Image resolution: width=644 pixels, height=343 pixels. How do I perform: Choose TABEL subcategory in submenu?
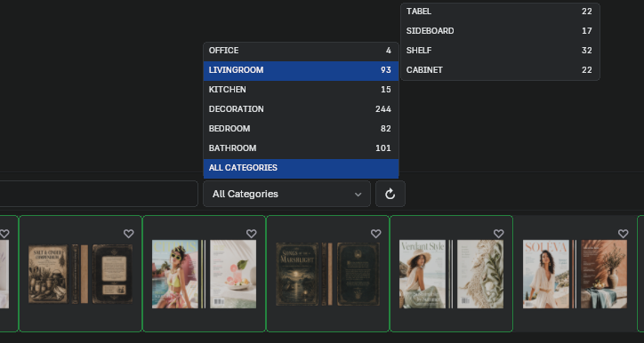pos(500,12)
